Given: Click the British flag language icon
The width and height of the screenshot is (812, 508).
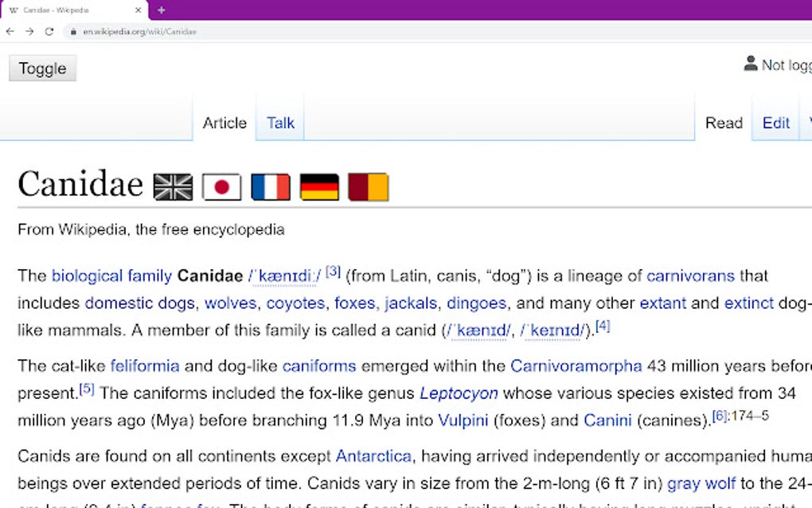Looking at the screenshot, I should (172, 186).
